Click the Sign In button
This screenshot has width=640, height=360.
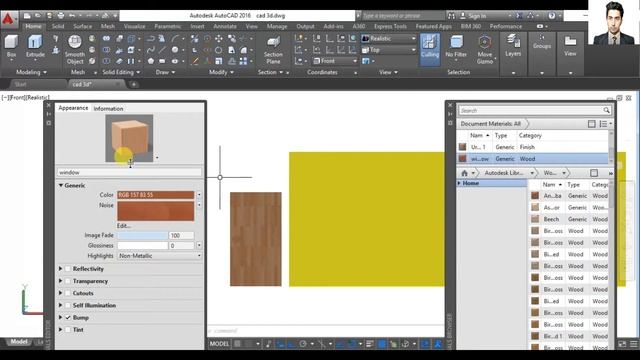pyautogui.click(x=473, y=16)
